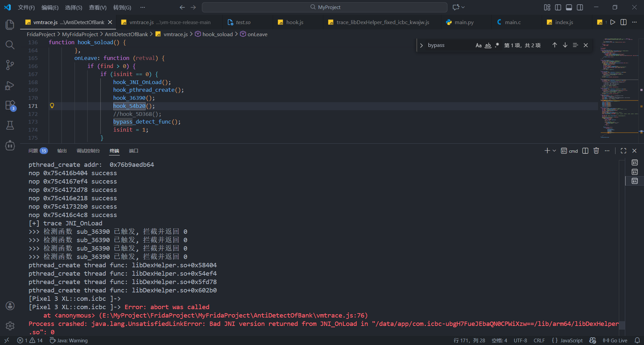Toggle match case in find widget
Viewport: 644px width, 345px height.
pyautogui.click(x=479, y=45)
